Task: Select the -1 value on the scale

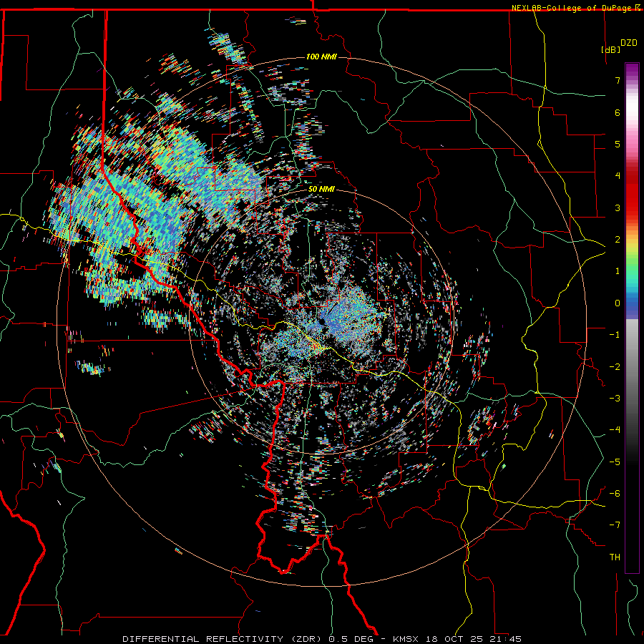Action: [x=615, y=335]
